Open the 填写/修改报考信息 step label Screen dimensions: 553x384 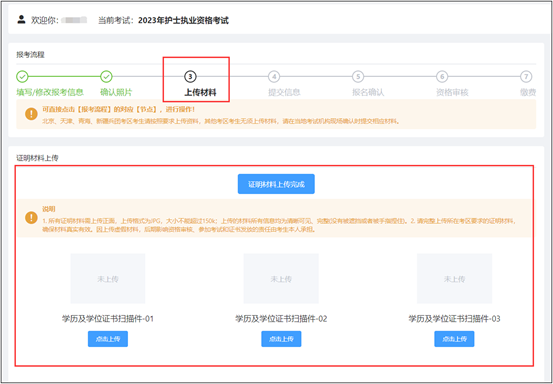(50, 92)
